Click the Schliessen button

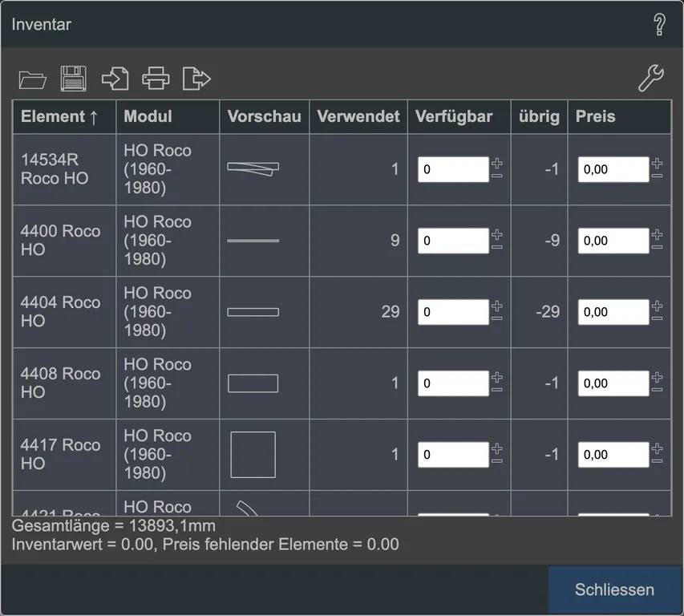(614, 590)
